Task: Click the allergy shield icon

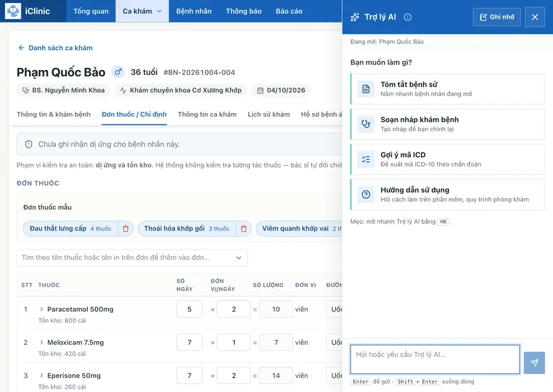Action: 28,144
